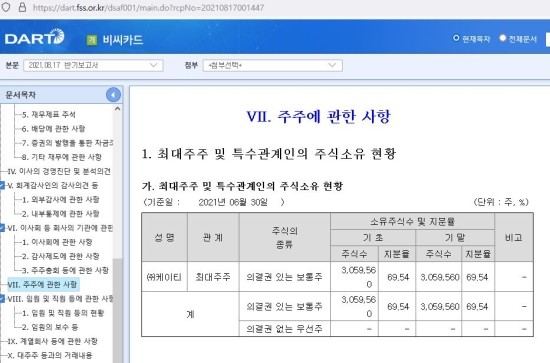The image size is (550, 363).
Task: Open VIII. 임원 및 직원 등에 관한 사항
Action: pyautogui.click(x=60, y=299)
